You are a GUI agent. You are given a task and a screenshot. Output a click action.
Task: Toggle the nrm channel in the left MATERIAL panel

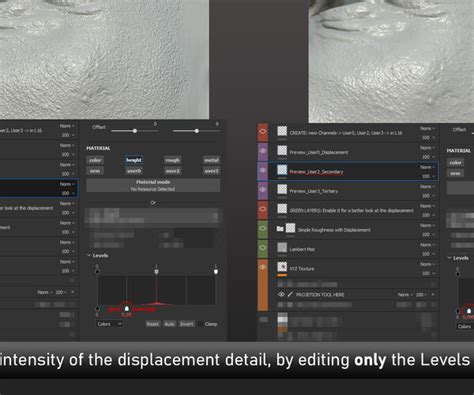pyautogui.click(x=95, y=171)
